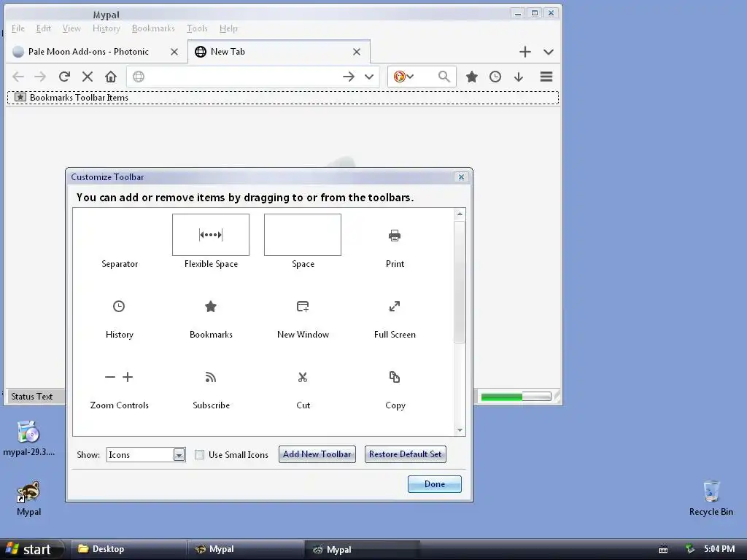Viewport: 747px width, 560px height.
Task: Click the 5:04 PM taskbar clock
Action: tap(719, 549)
